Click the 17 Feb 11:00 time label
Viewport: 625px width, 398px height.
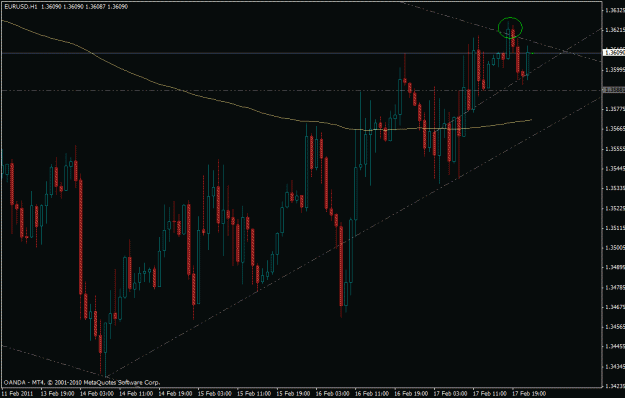pos(490,393)
